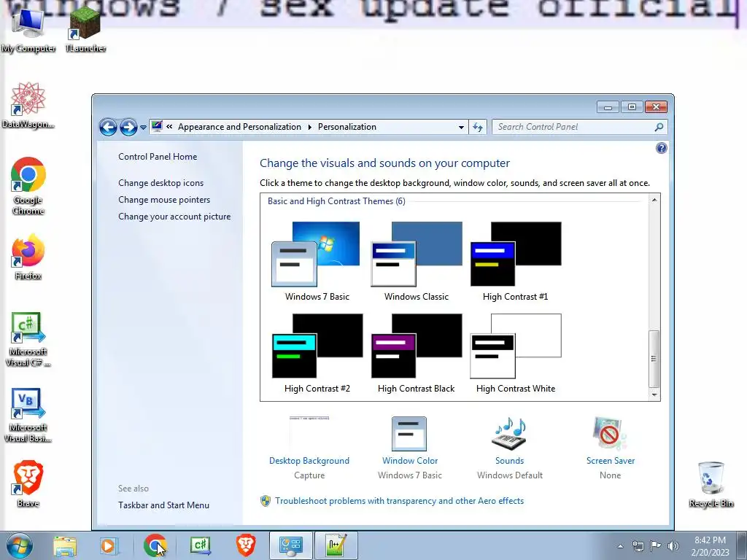The image size is (747, 560).
Task: Open Windows Explorer from taskbar
Action: tap(65, 545)
